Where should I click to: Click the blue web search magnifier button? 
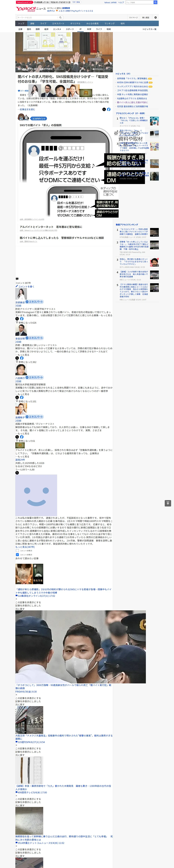click(x=155, y=2)
